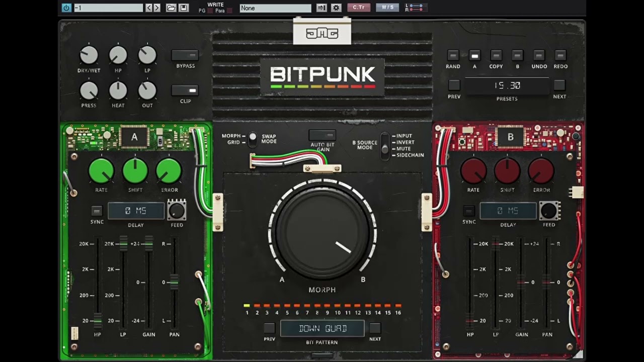Click the REDO button
This screenshot has height=362, width=644.
[560, 55]
